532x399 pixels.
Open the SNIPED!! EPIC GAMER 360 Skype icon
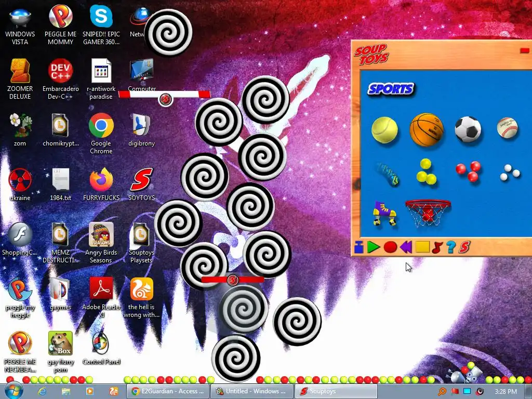pos(101,25)
